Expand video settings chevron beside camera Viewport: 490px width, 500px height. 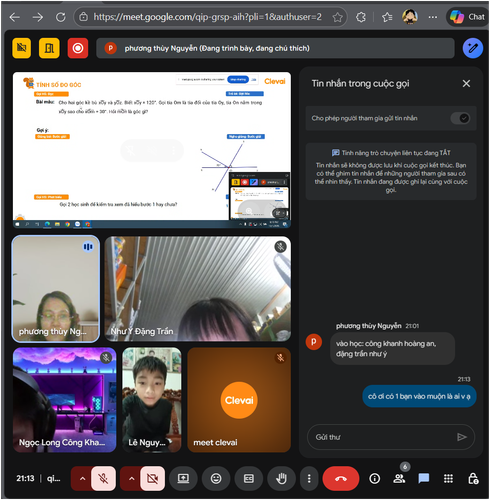point(131,479)
